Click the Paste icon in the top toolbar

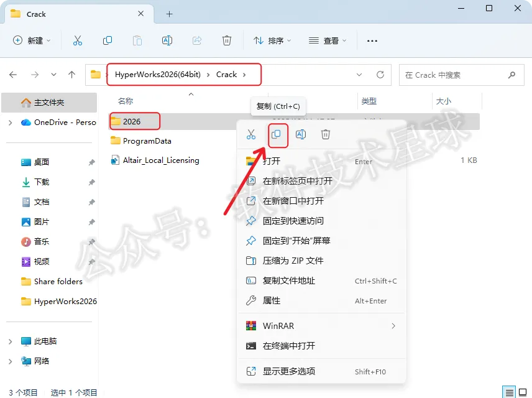137,41
